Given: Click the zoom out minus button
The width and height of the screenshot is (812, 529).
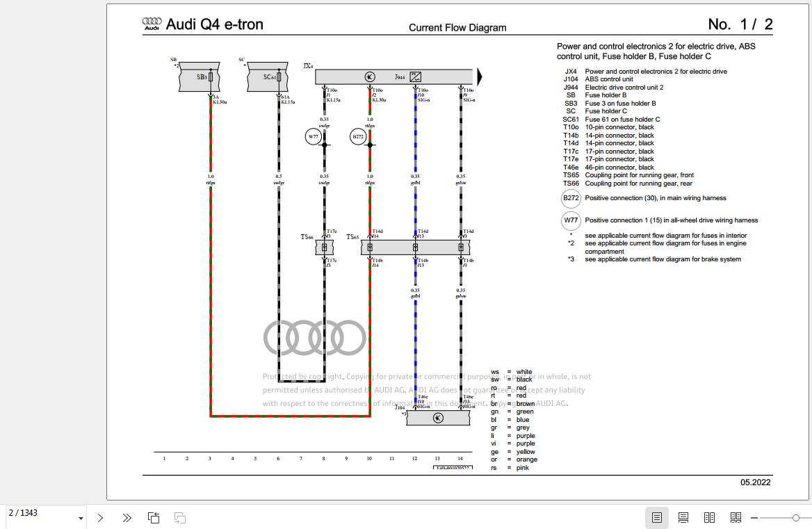Looking at the screenshot, I should pos(754,518).
